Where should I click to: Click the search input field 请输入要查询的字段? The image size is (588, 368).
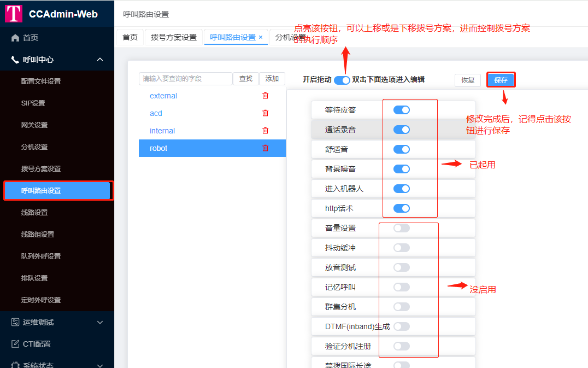point(186,78)
